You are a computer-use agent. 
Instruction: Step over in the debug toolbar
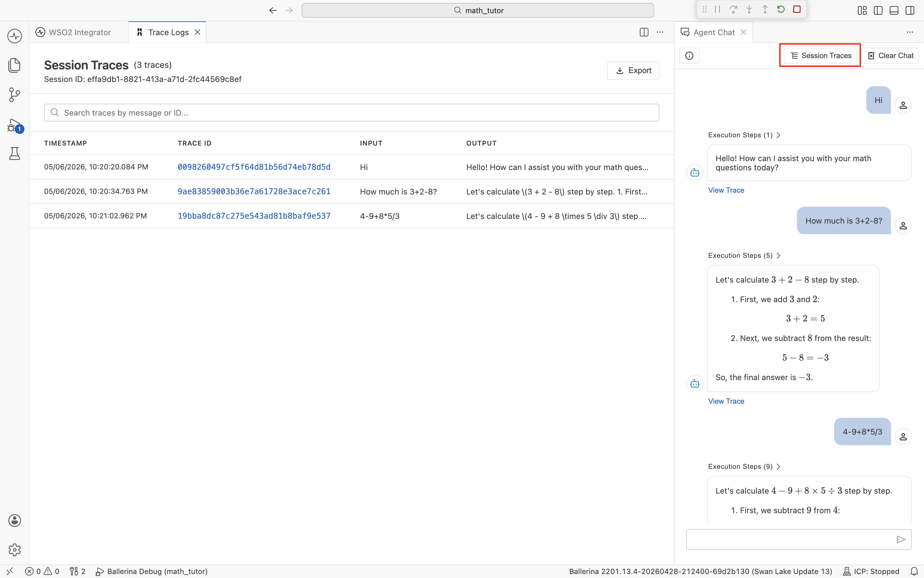point(733,9)
